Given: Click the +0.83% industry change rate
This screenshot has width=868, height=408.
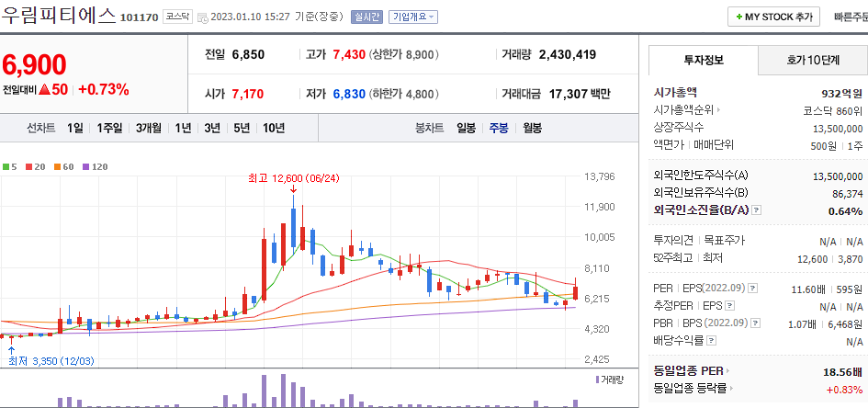Looking at the screenshot, I should pyautogui.click(x=845, y=390).
